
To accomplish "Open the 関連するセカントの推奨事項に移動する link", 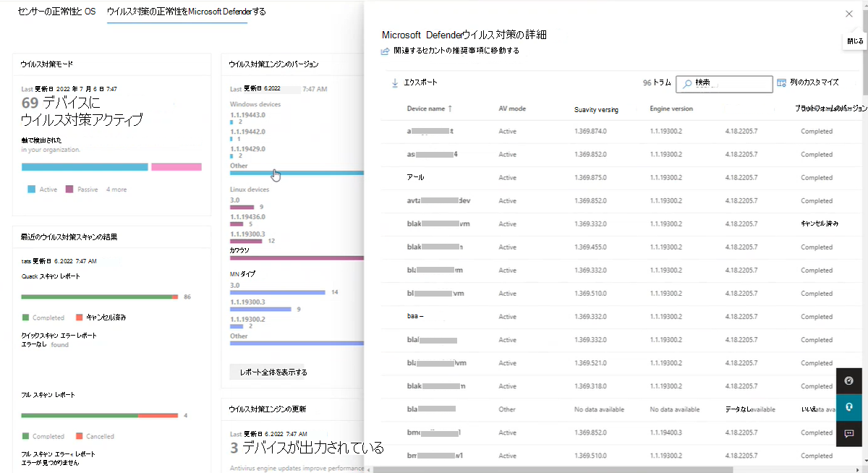I will point(456,51).
